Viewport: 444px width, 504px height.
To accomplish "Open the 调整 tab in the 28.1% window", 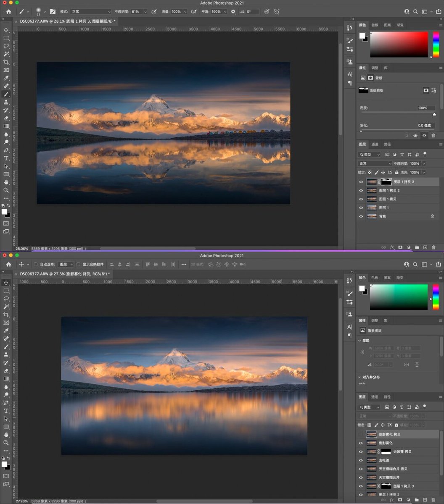I will pyautogui.click(x=375, y=68).
